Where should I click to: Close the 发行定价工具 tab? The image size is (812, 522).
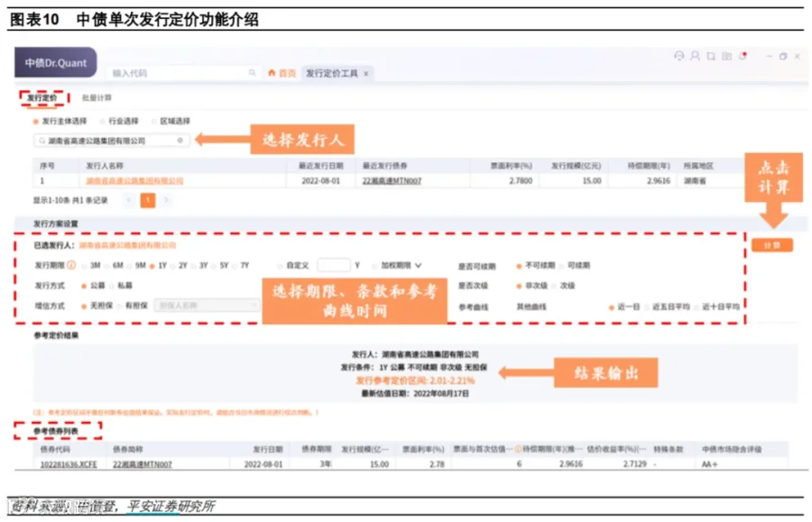pos(365,73)
